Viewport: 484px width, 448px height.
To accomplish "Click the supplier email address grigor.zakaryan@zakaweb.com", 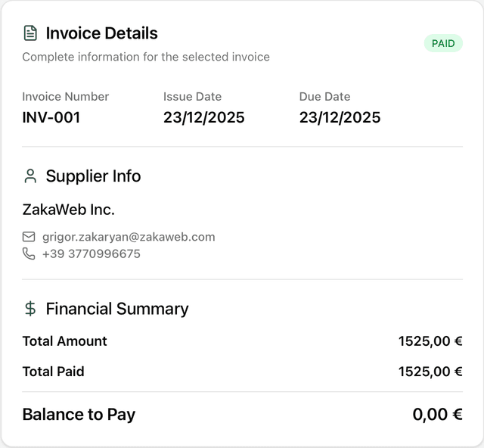I will 129,237.
